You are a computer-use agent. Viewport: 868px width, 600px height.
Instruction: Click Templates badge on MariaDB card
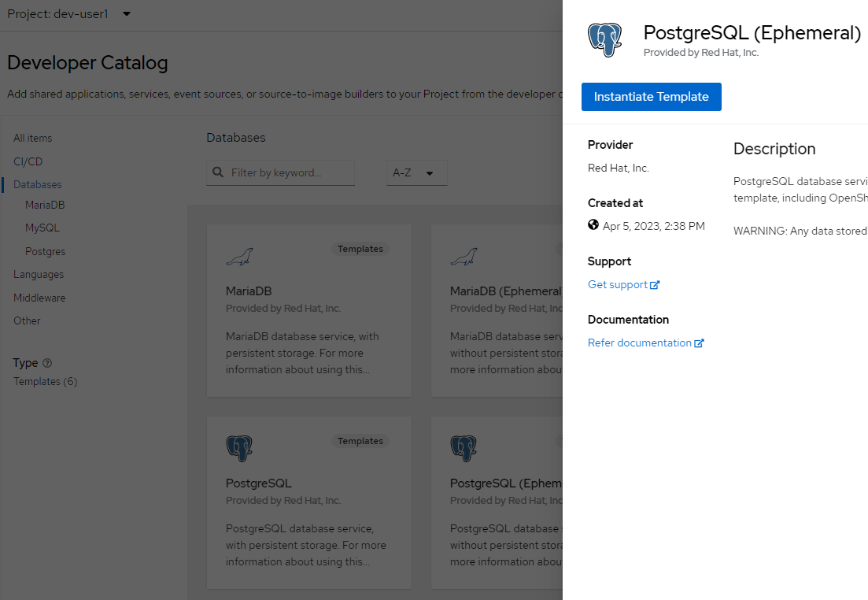click(x=360, y=249)
